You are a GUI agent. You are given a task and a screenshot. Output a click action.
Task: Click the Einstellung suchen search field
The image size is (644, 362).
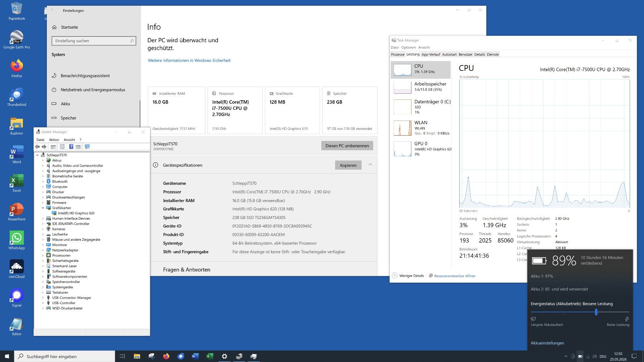pos(94,41)
